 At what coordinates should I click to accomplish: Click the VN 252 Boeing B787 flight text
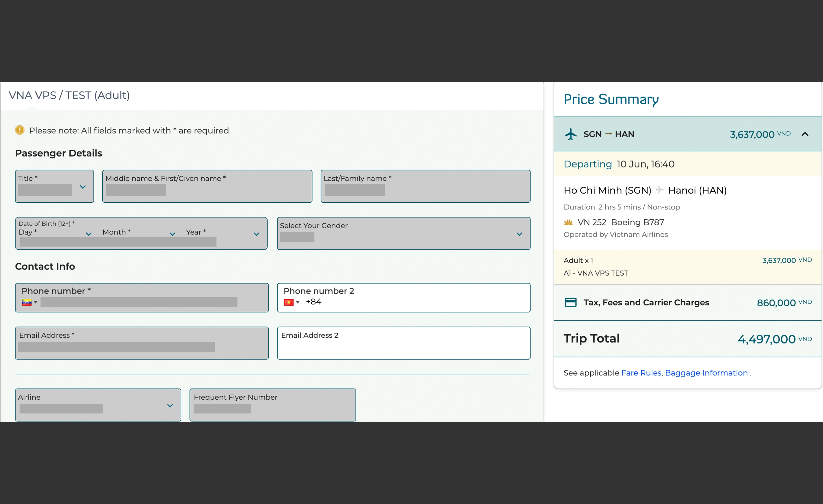tap(621, 222)
